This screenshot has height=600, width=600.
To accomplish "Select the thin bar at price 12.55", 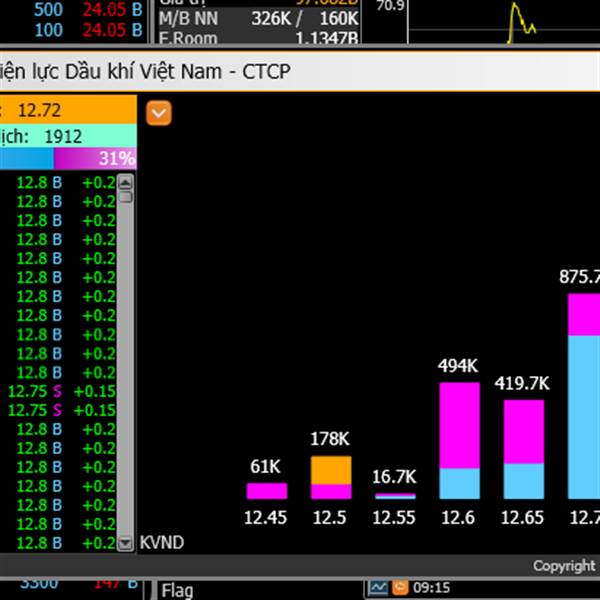I will pyautogui.click(x=395, y=496).
